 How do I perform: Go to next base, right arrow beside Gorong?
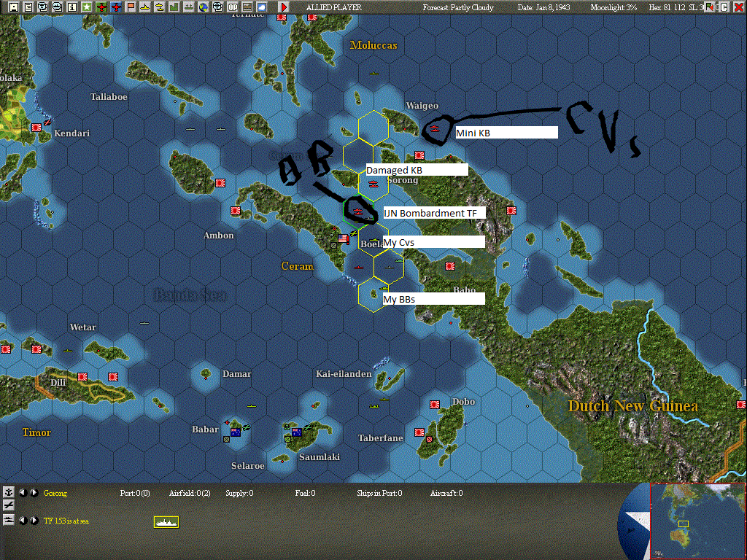[x=34, y=493]
